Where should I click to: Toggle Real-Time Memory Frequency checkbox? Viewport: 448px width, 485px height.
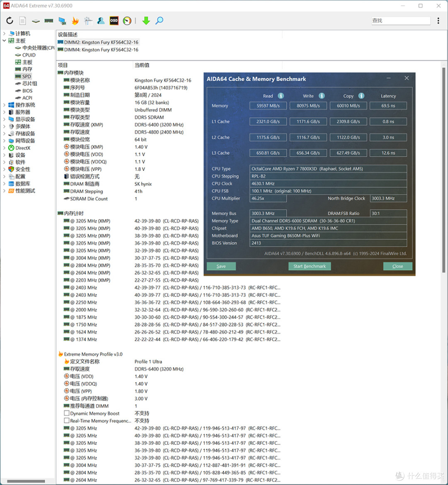coord(66,420)
